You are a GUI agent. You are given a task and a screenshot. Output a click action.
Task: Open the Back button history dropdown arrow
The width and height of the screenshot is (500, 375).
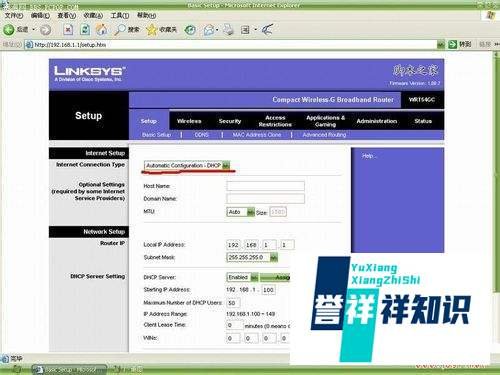point(34,30)
